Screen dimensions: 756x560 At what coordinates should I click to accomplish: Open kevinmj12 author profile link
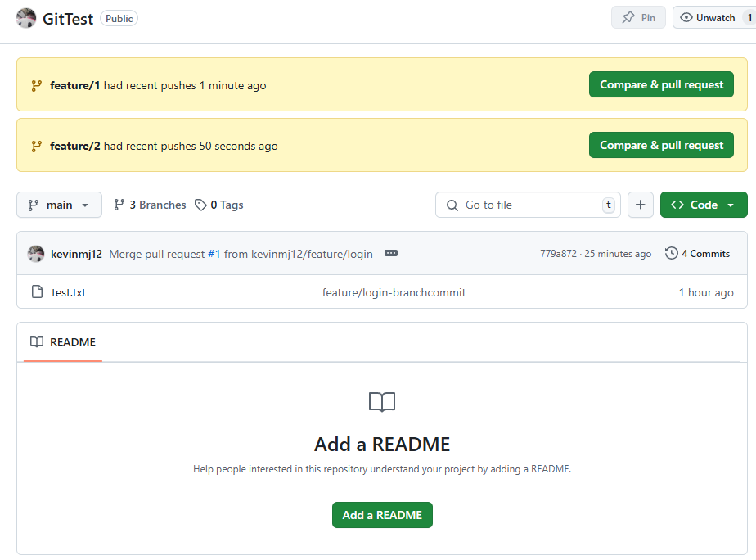click(76, 254)
